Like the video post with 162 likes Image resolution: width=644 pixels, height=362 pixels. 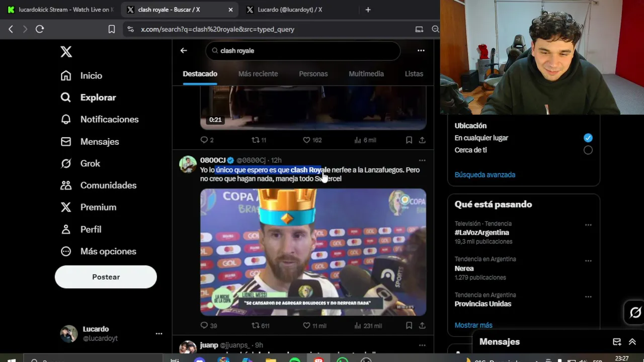pyautogui.click(x=312, y=140)
